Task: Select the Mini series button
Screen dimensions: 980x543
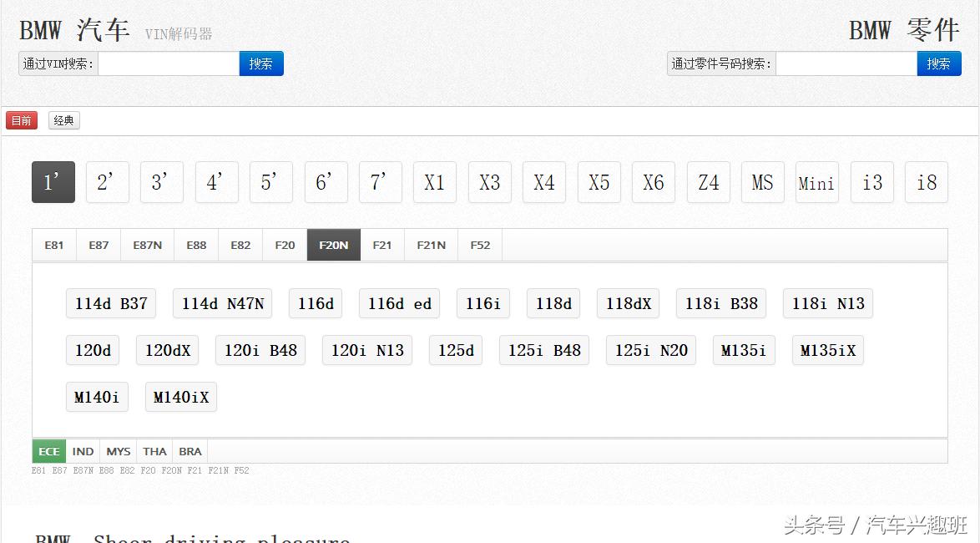Action: pos(817,182)
